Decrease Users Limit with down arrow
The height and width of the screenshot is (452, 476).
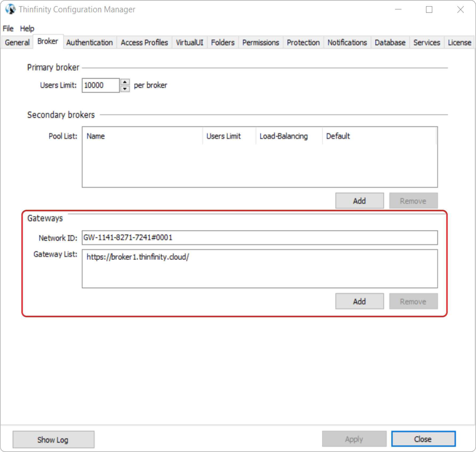click(125, 89)
